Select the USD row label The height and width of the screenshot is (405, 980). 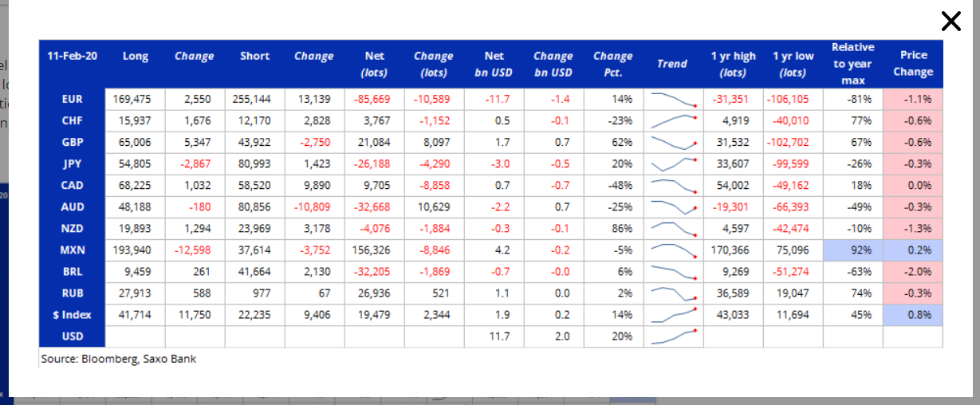pyautogui.click(x=73, y=336)
